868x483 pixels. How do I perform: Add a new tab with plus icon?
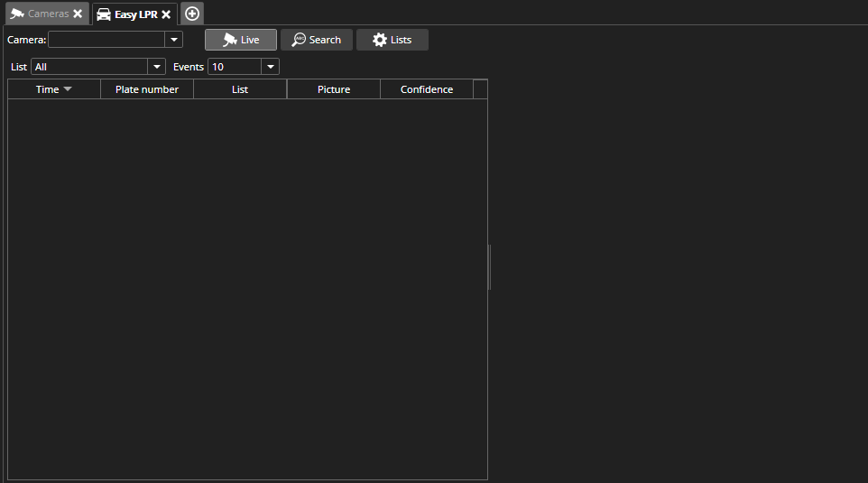click(x=192, y=14)
